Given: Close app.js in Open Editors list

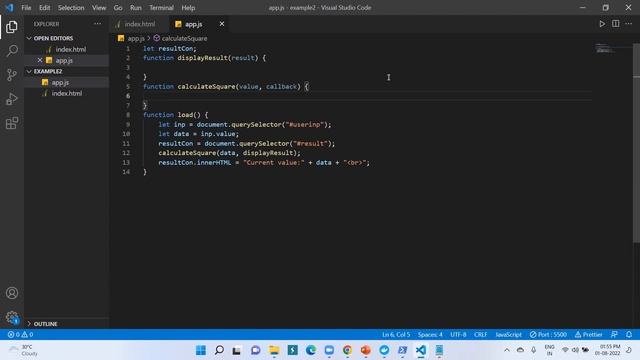Looking at the screenshot, I should click(x=40, y=60).
